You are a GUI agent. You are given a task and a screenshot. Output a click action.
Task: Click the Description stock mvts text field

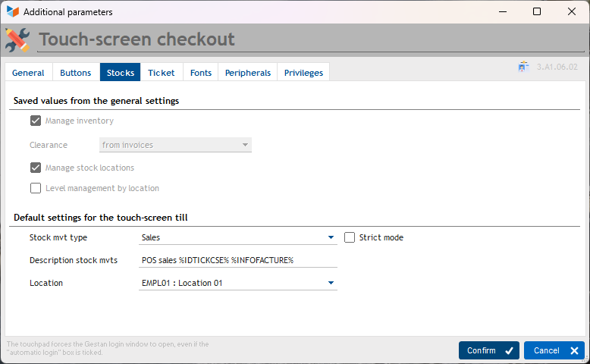click(237, 260)
